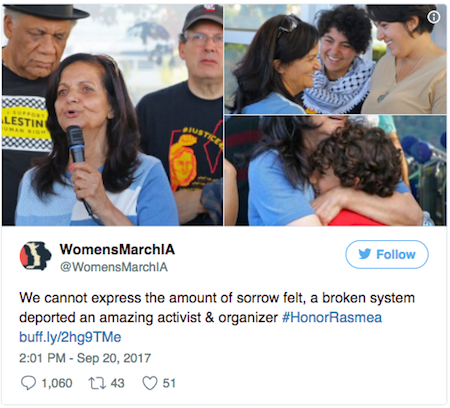View the 43 retweets count
450x408 pixels.
117,383
